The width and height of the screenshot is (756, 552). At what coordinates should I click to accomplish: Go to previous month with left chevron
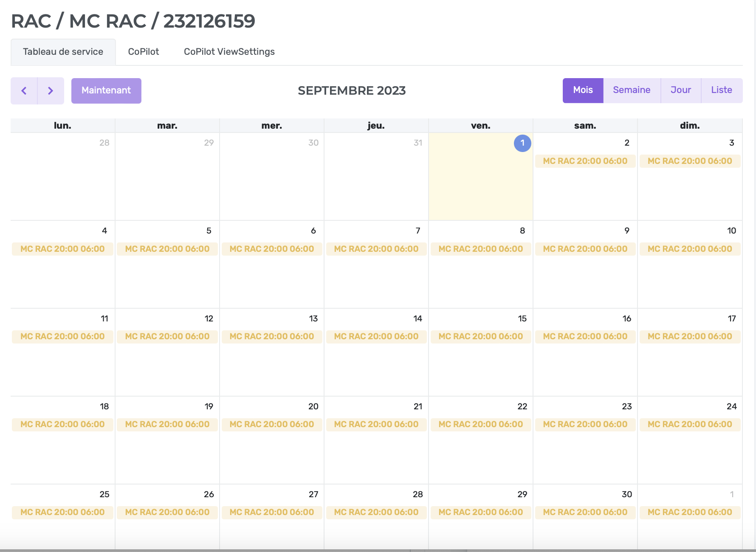coord(24,90)
